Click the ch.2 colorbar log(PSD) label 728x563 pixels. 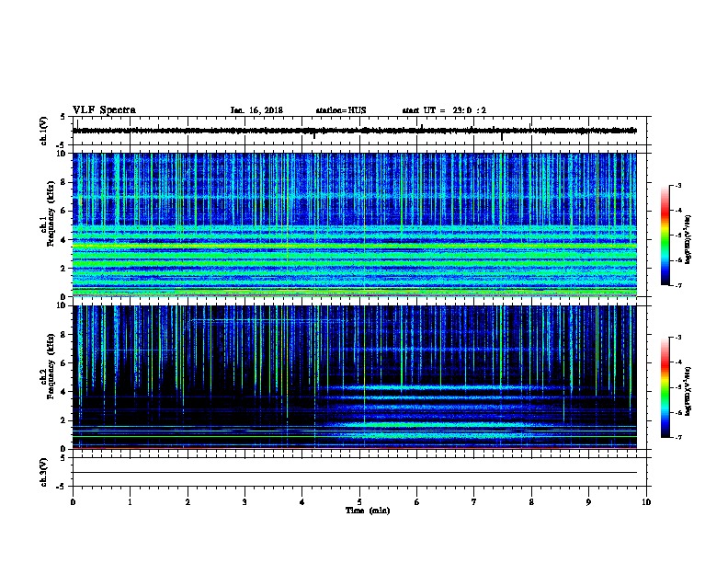688,391
